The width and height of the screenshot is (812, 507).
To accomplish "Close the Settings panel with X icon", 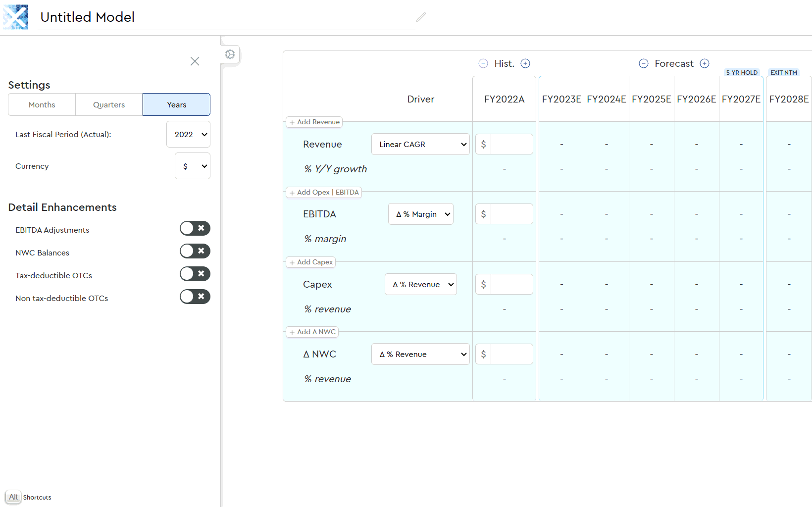I will tap(195, 61).
